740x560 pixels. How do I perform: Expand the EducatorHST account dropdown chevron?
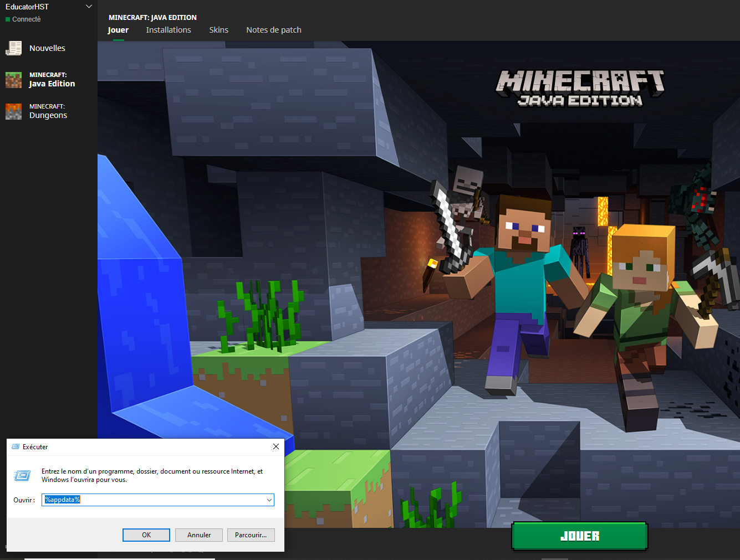[89, 7]
